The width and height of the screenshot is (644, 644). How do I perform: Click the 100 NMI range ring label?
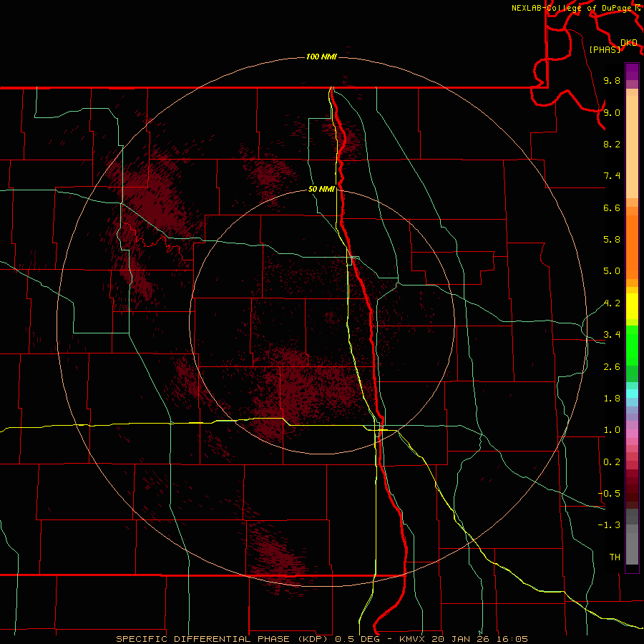point(321,57)
